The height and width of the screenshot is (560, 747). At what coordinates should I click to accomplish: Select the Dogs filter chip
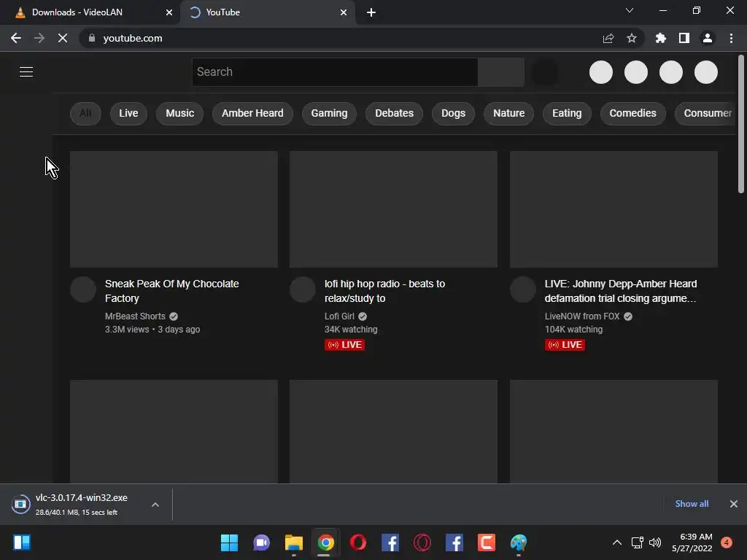pyautogui.click(x=454, y=113)
